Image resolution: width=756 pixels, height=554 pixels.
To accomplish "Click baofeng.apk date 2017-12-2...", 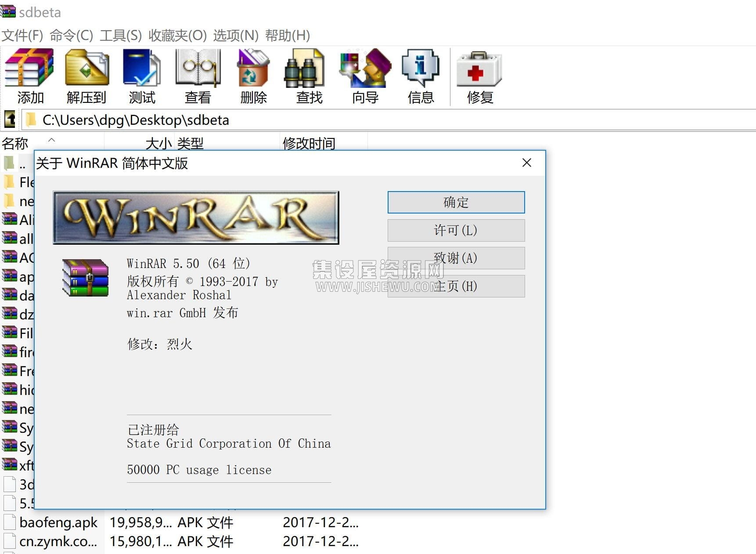I will click(x=320, y=522).
